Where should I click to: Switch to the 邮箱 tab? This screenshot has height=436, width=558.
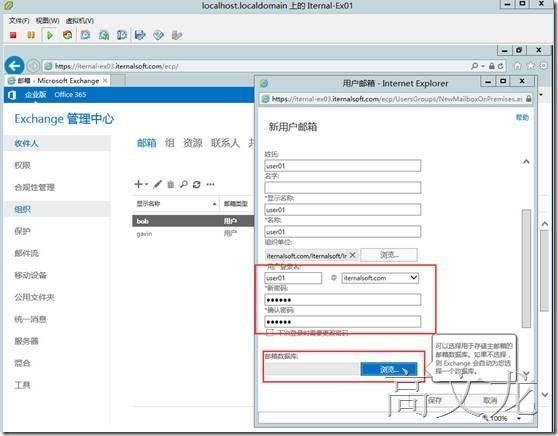147,143
